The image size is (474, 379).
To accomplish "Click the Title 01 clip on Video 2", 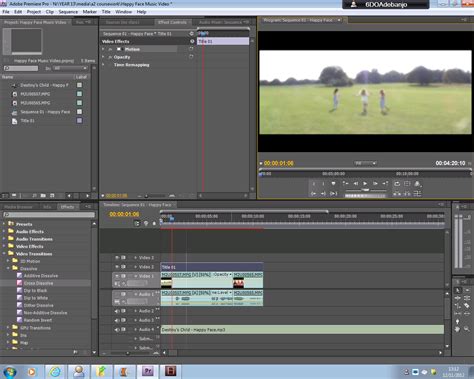I will 212,267.
